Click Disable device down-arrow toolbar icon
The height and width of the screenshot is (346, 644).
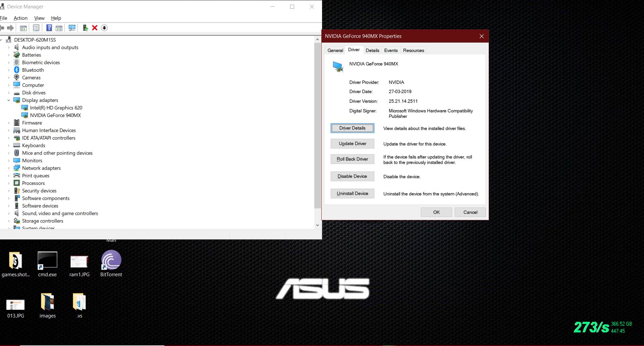[x=104, y=28]
